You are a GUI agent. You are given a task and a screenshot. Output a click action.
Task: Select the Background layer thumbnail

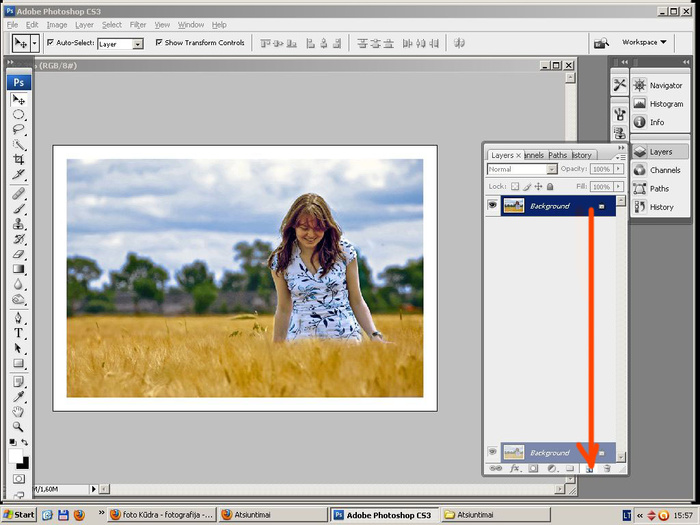(x=514, y=206)
